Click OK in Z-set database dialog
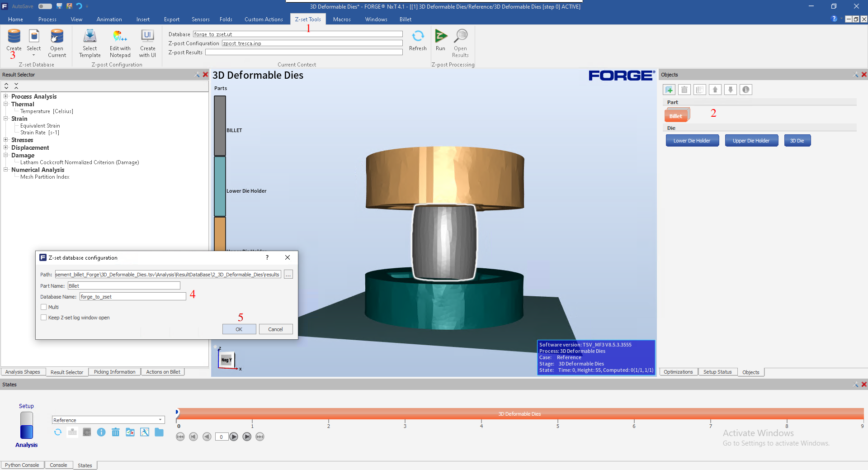 pyautogui.click(x=239, y=329)
